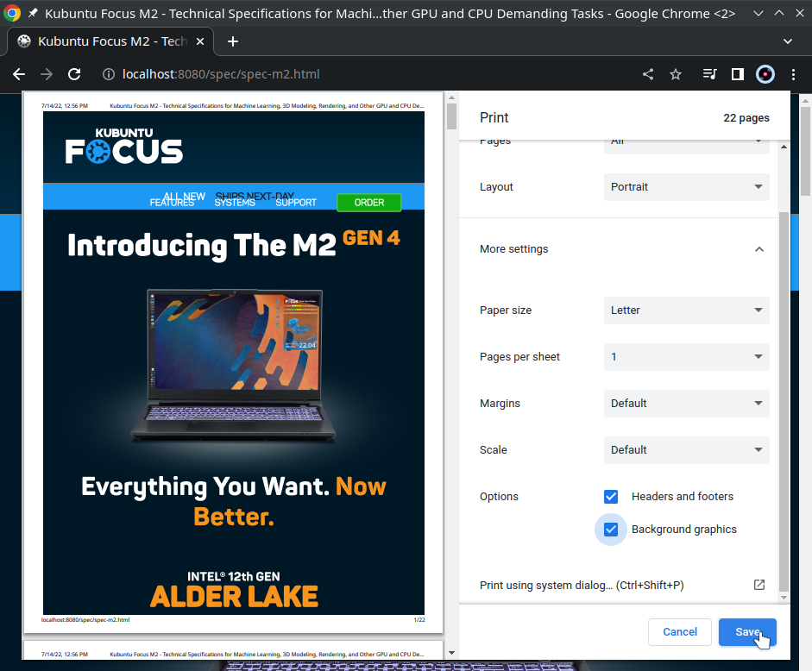
Task: Click the Chrome logo in the title bar
Action: pyautogui.click(x=12, y=13)
